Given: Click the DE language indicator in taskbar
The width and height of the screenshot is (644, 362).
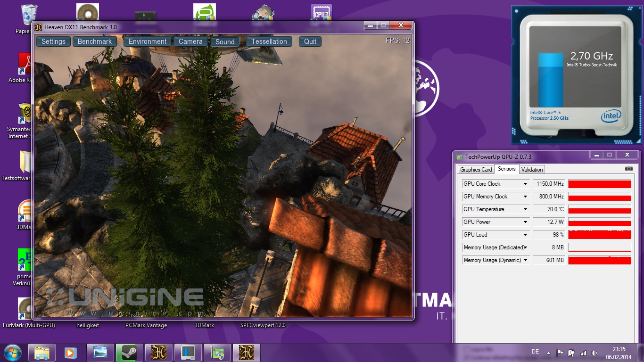Looking at the screenshot, I should (x=535, y=352).
